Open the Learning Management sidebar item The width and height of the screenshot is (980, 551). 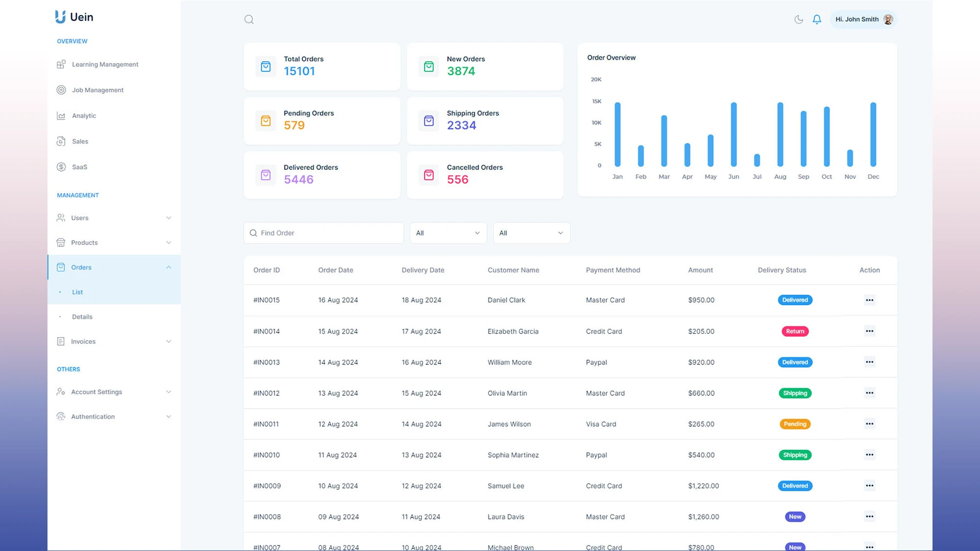click(x=105, y=64)
